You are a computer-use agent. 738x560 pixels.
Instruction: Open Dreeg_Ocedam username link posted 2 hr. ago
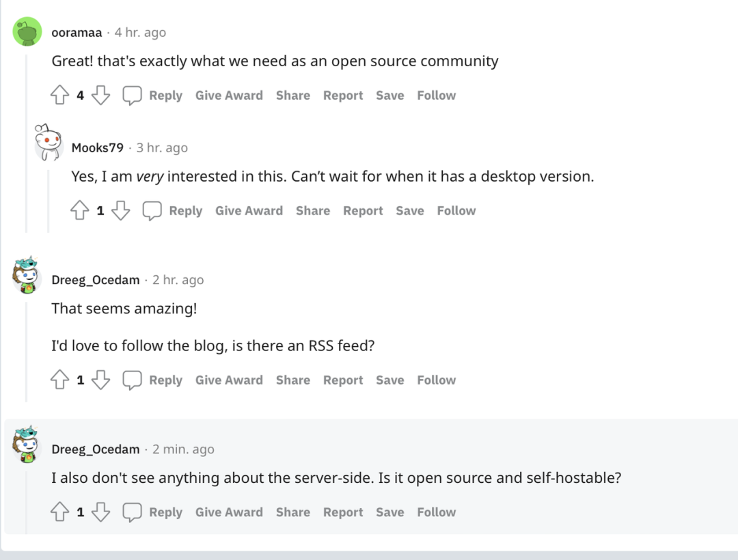click(x=96, y=280)
